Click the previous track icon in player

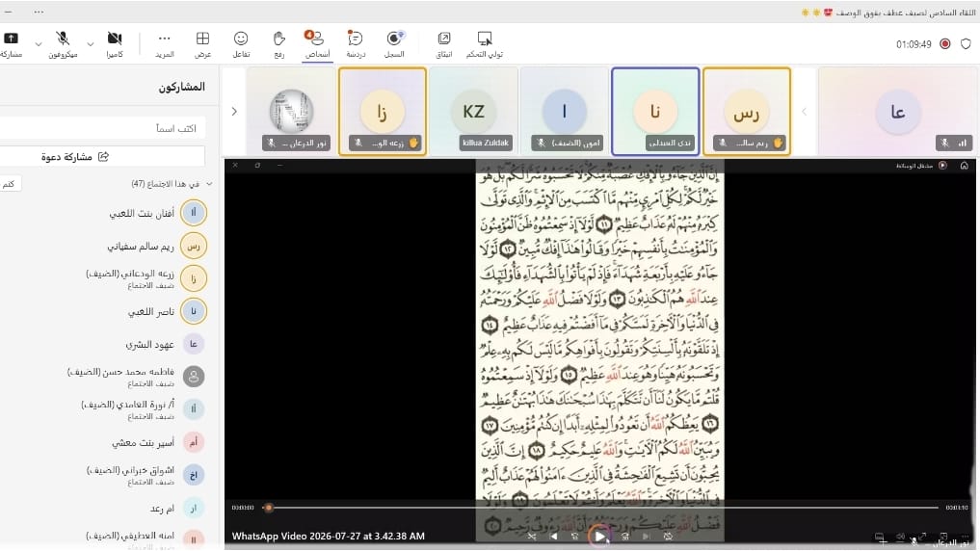tap(554, 536)
